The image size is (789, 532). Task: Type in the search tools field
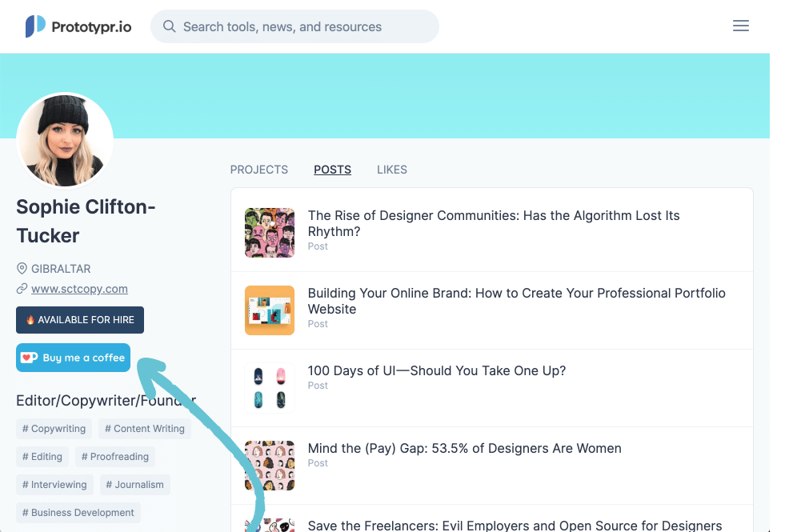(x=304, y=26)
